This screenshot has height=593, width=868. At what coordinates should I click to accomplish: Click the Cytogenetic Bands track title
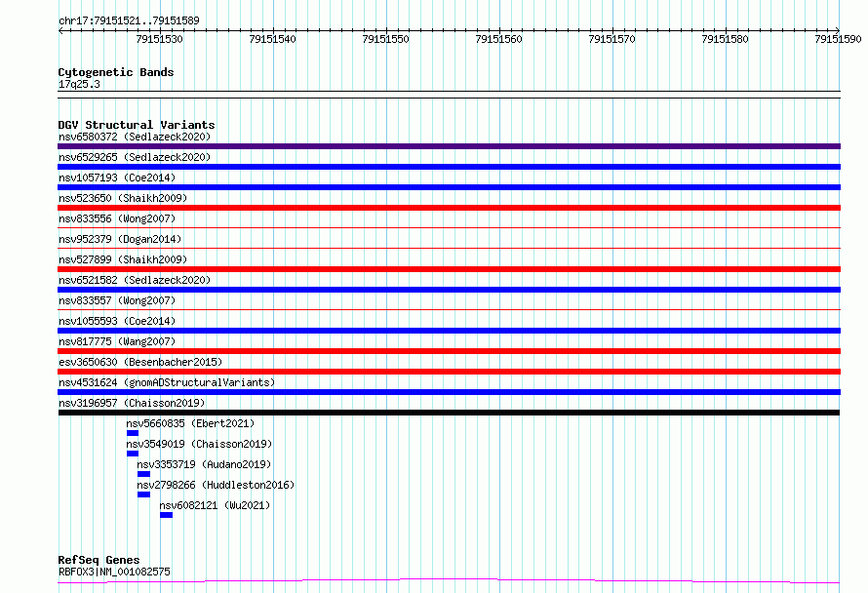point(116,72)
